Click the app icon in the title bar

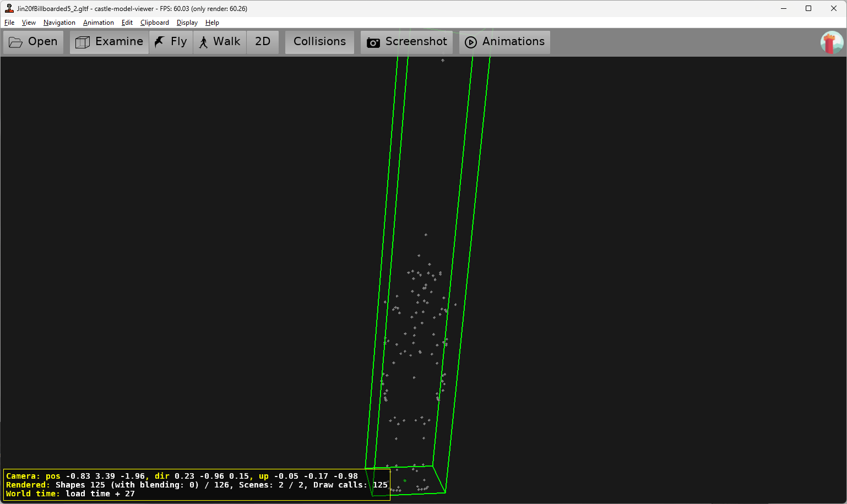coord(9,8)
